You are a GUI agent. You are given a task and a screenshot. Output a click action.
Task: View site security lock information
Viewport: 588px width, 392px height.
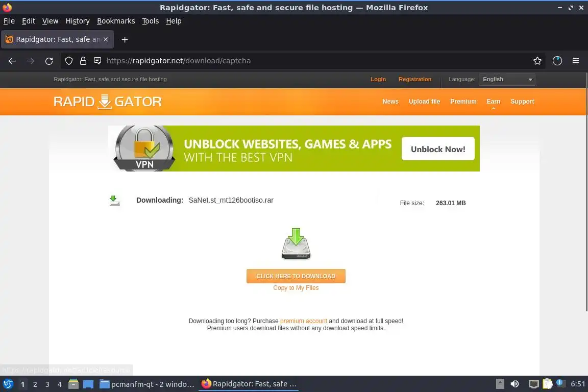click(x=83, y=61)
